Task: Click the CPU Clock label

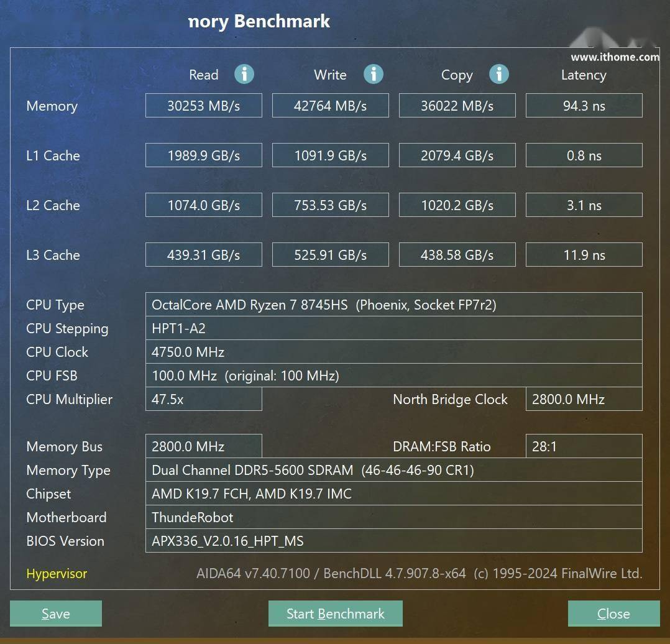Action: tap(57, 352)
